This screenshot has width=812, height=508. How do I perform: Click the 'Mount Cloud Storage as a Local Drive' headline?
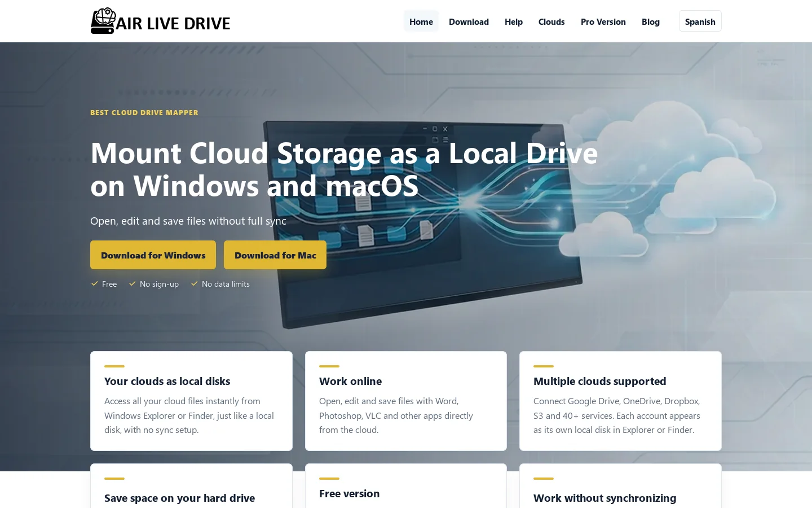tap(344, 169)
